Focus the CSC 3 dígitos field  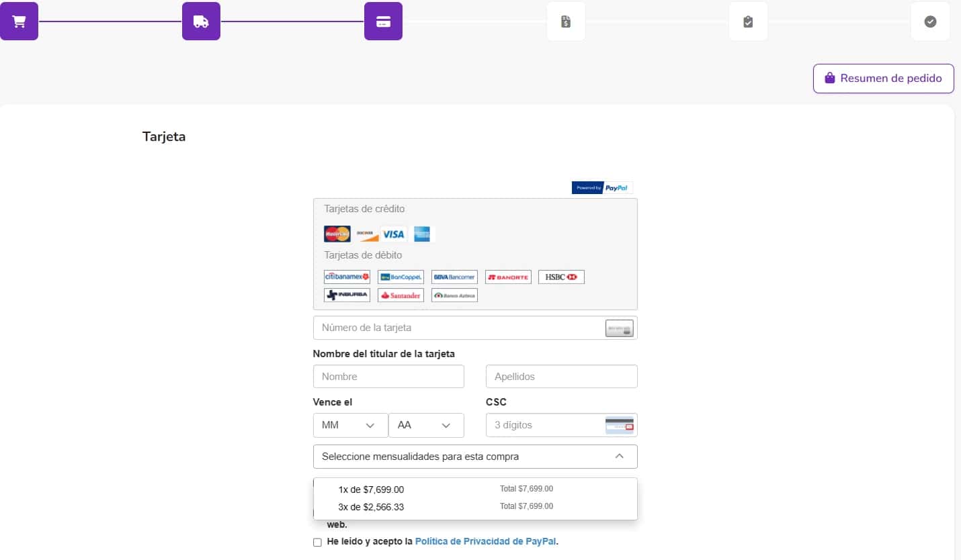(x=561, y=425)
